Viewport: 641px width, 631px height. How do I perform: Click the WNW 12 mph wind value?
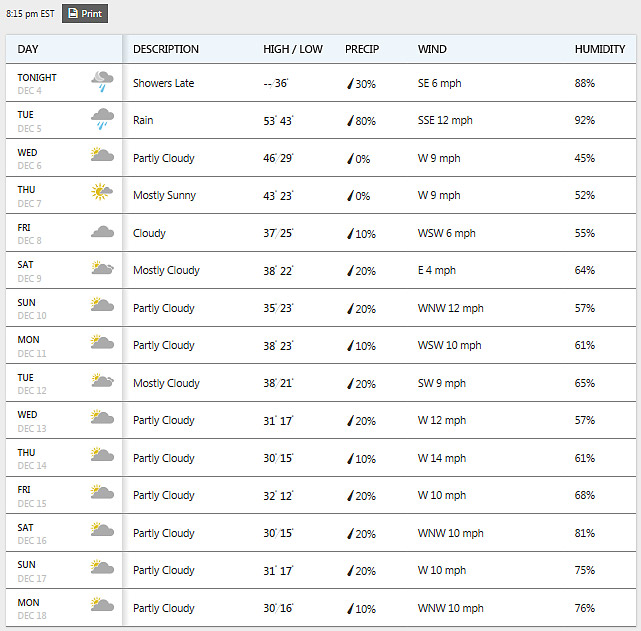click(450, 308)
